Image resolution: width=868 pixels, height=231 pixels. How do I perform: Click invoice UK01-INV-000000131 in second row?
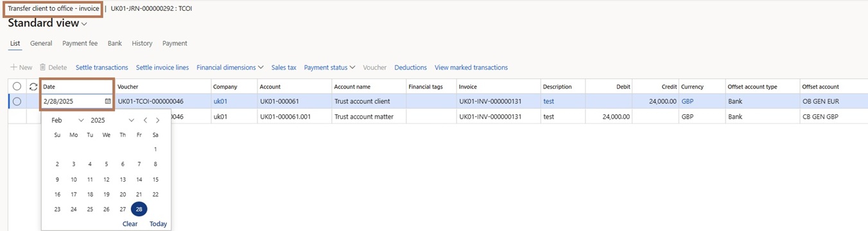(x=490, y=117)
